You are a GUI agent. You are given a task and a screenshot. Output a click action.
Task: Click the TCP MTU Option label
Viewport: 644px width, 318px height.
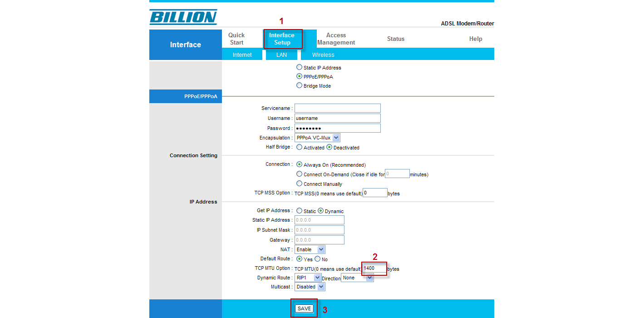tap(273, 268)
